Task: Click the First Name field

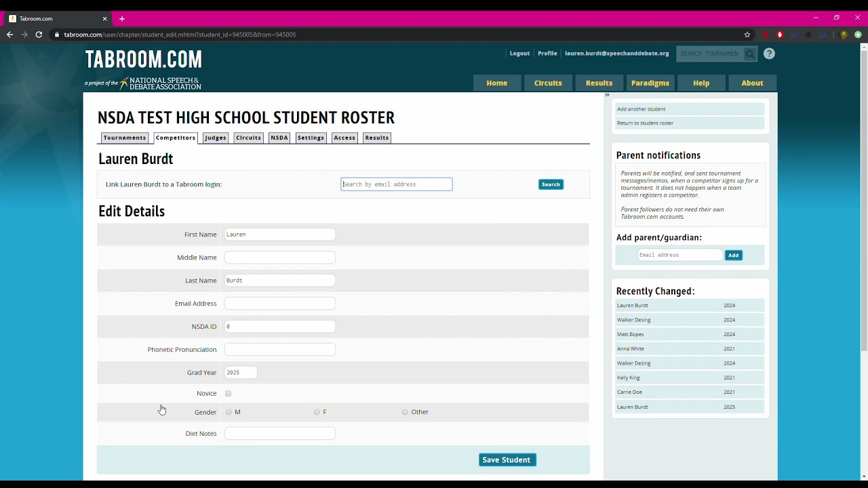Action: click(280, 235)
